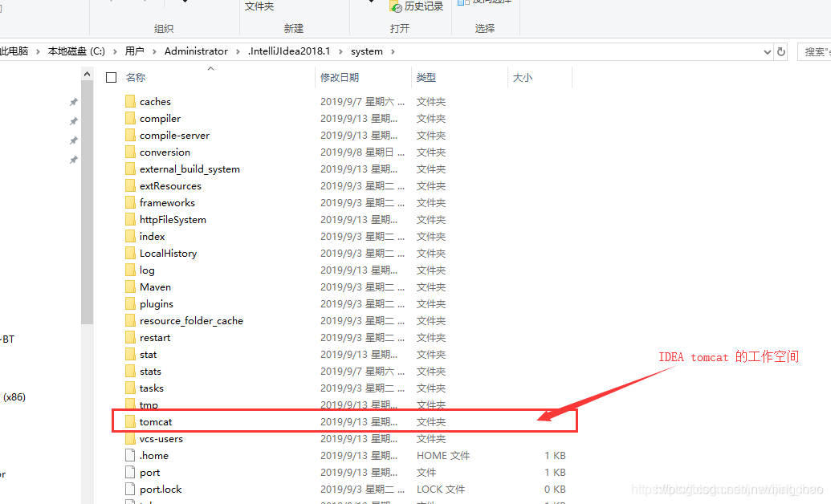Click the LOCK 文件 type cell
Image resolution: width=831 pixels, height=504 pixels.
pos(441,490)
